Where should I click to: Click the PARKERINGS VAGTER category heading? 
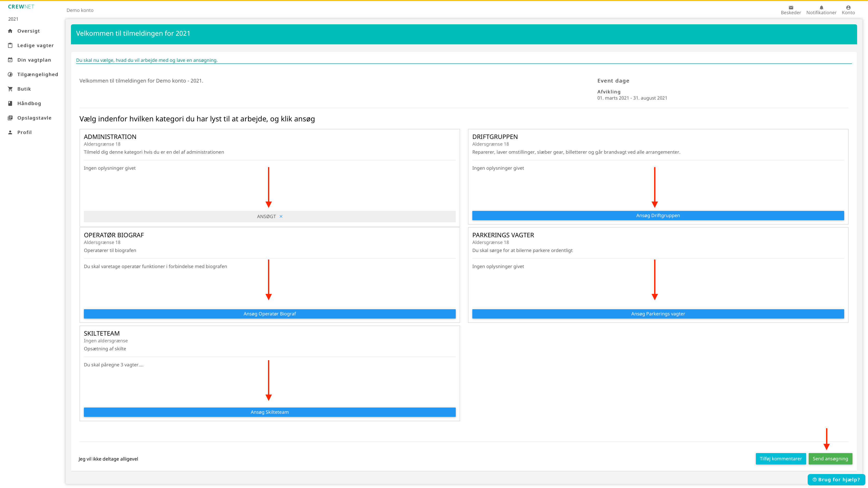click(x=503, y=235)
